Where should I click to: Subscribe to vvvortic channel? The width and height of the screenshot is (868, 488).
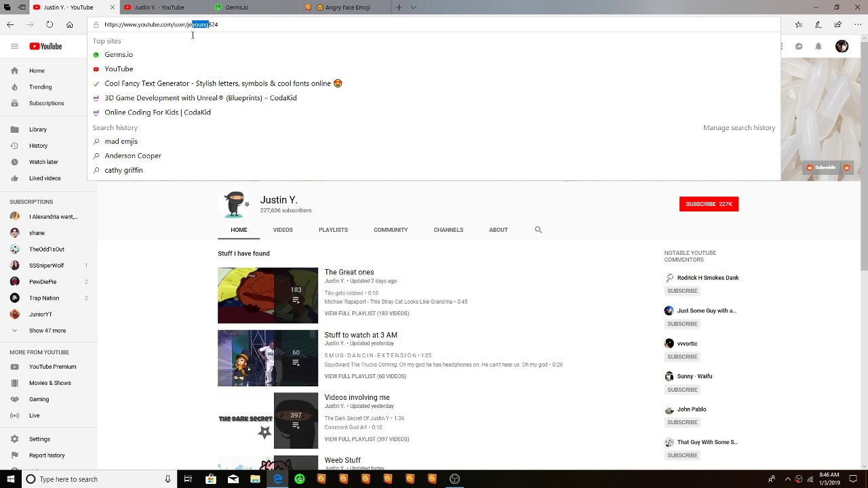coord(682,357)
